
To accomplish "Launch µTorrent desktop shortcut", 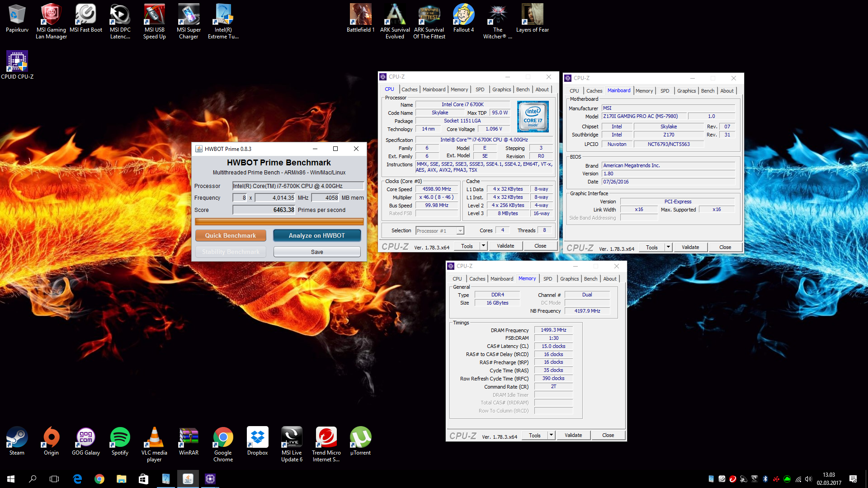I will pos(360,441).
